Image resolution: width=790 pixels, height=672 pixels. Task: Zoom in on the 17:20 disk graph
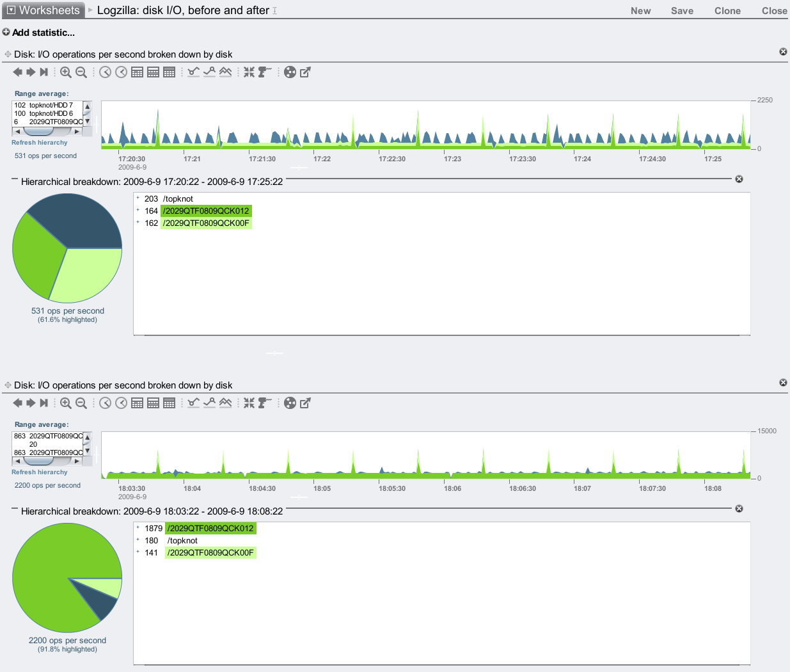pyautogui.click(x=65, y=72)
